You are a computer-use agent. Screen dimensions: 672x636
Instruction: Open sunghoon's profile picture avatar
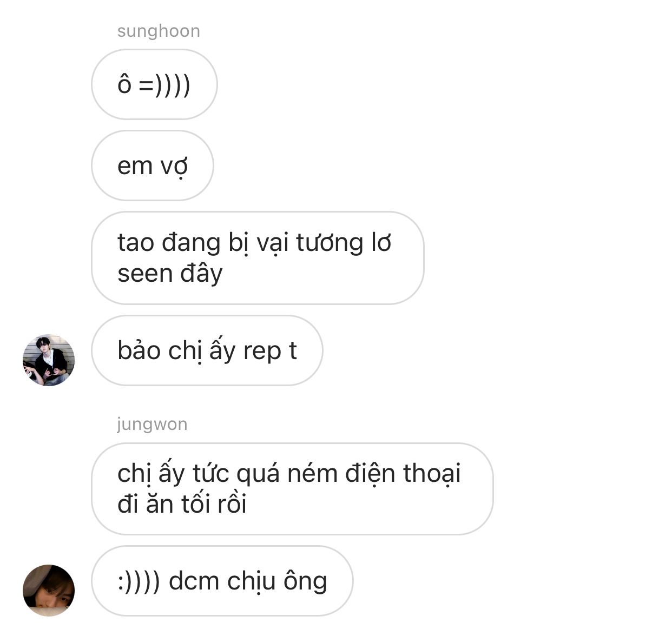(x=48, y=360)
